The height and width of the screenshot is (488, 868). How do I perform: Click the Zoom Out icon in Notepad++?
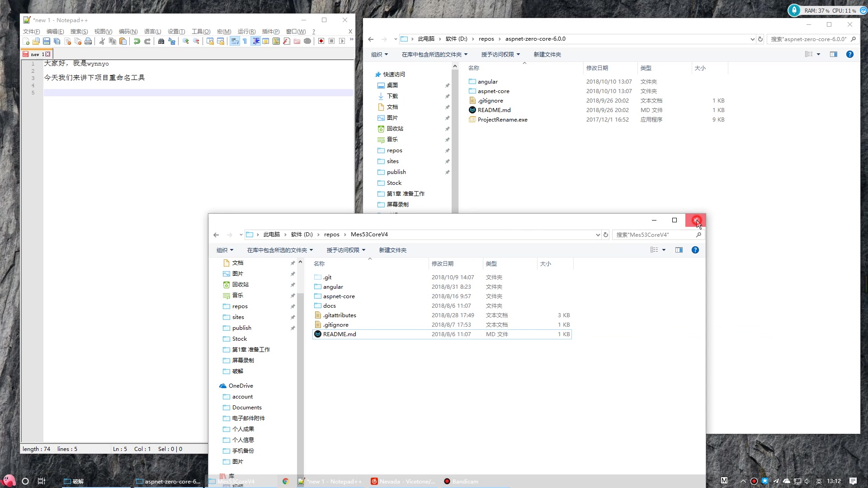click(196, 41)
